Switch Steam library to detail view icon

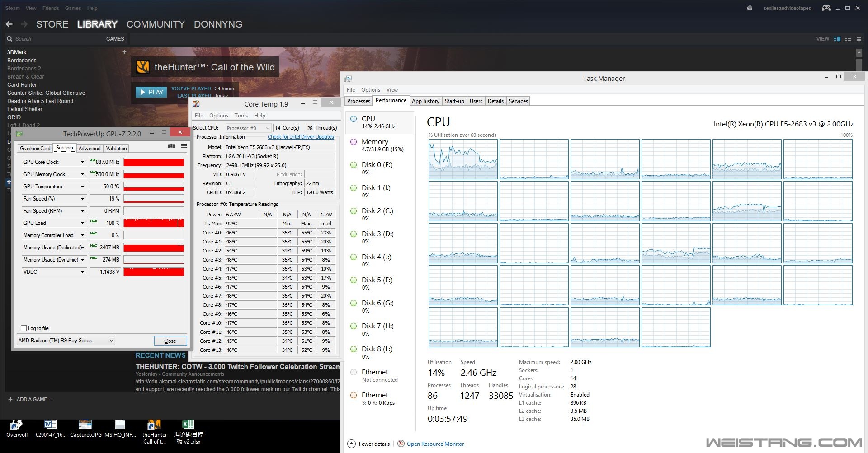(837, 39)
